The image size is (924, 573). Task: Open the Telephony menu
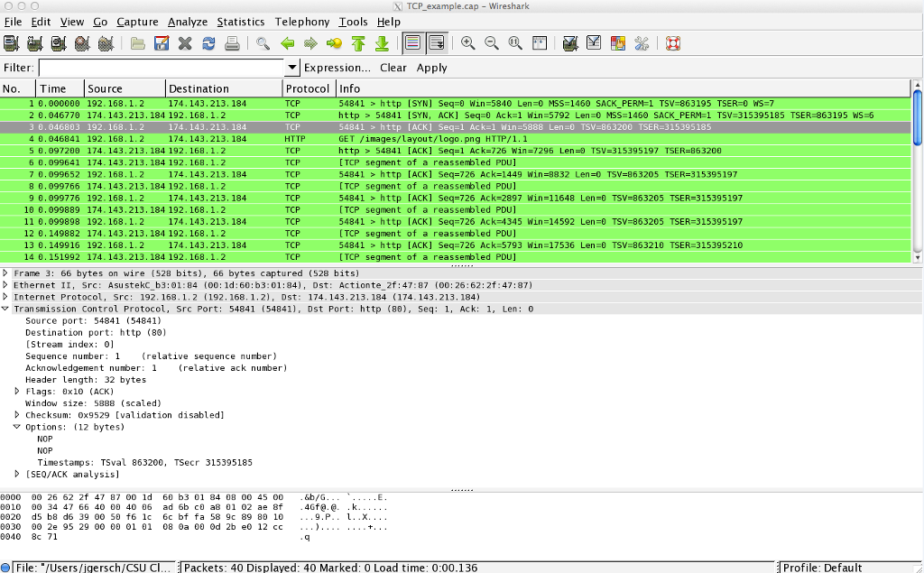click(x=302, y=22)
